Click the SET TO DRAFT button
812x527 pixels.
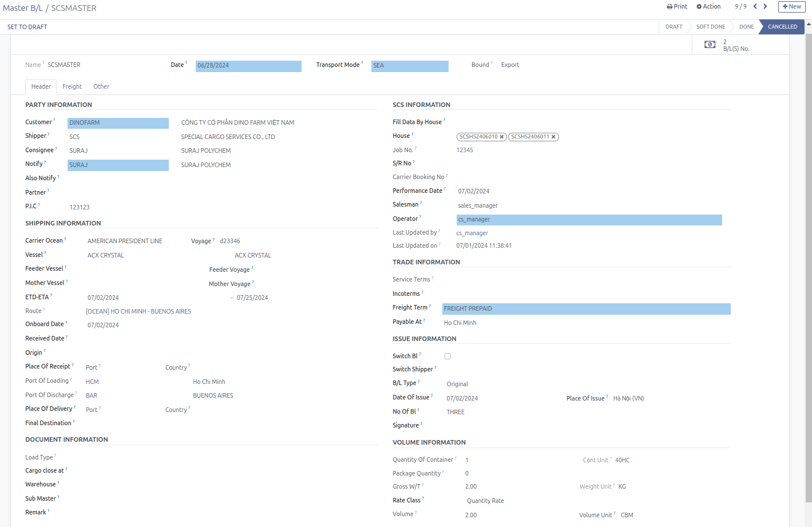pos(27,26)
